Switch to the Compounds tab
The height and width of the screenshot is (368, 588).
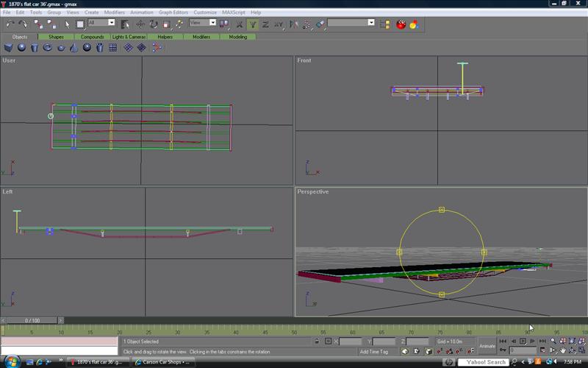coord(93,37)
